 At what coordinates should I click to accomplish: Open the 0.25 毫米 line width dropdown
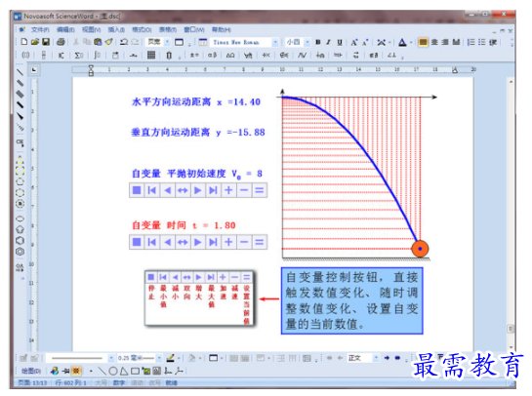point(159,358)
